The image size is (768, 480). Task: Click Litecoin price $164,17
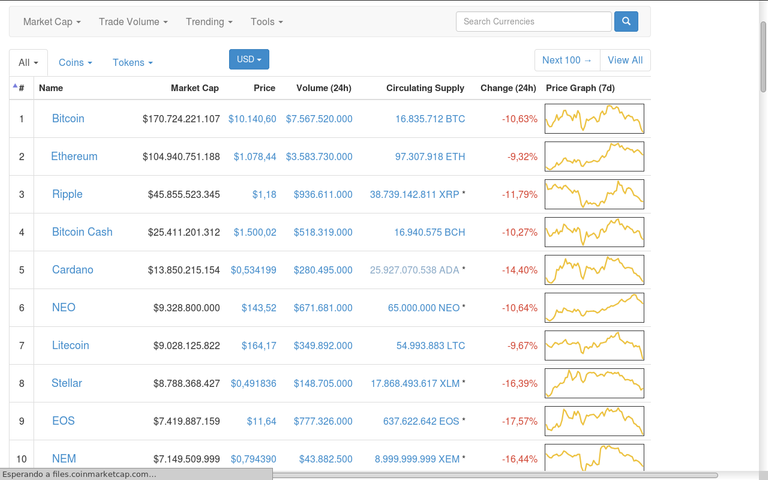(x=259, y=345)
